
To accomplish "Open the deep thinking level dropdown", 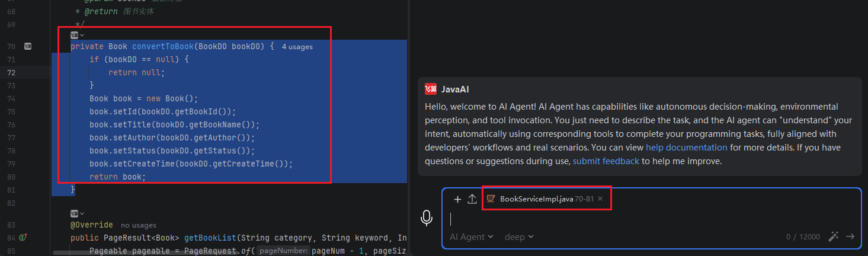I will coord(519,236).
